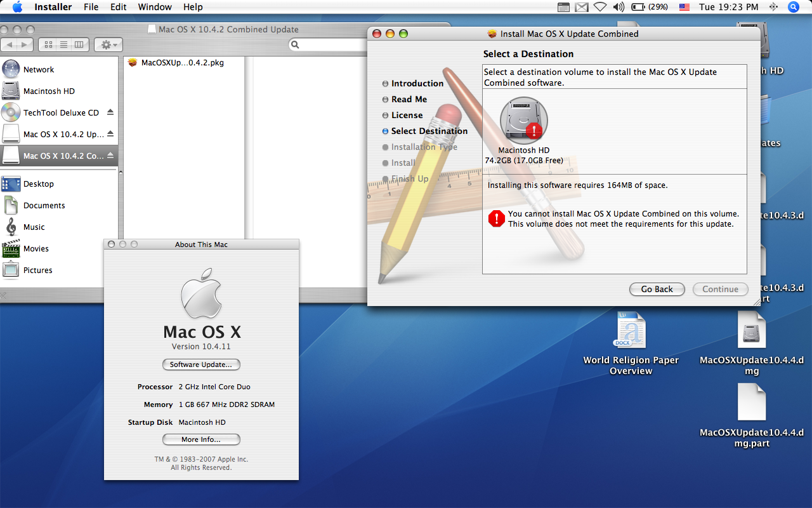812x508 pixels.
Task: Select the MacOSXUpdate10.4.4.dmg.part desktop file
Action: tap(752, 415)
